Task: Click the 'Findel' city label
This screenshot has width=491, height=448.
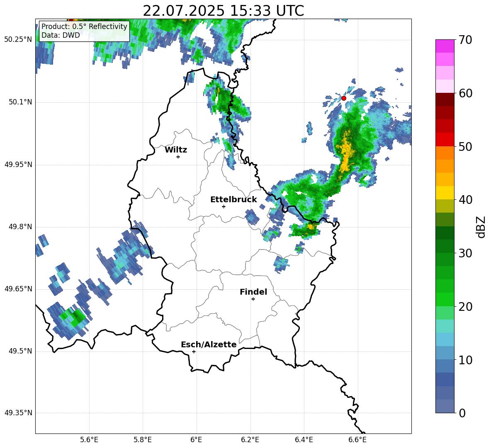Action: (253, 292)
